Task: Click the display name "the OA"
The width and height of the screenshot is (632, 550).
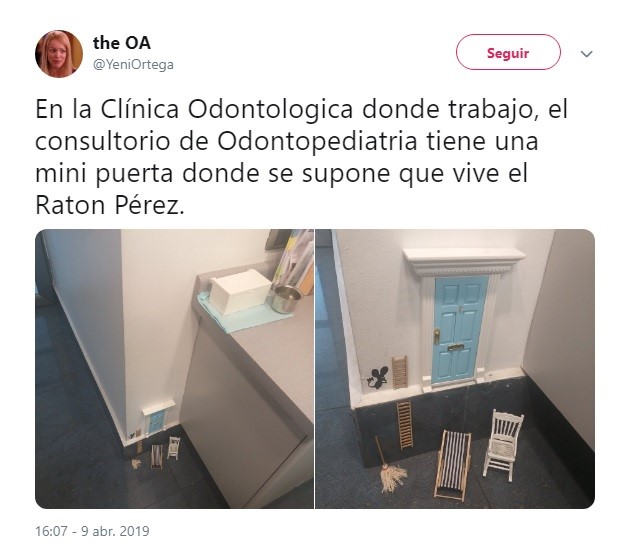Action: click(122, 43)
